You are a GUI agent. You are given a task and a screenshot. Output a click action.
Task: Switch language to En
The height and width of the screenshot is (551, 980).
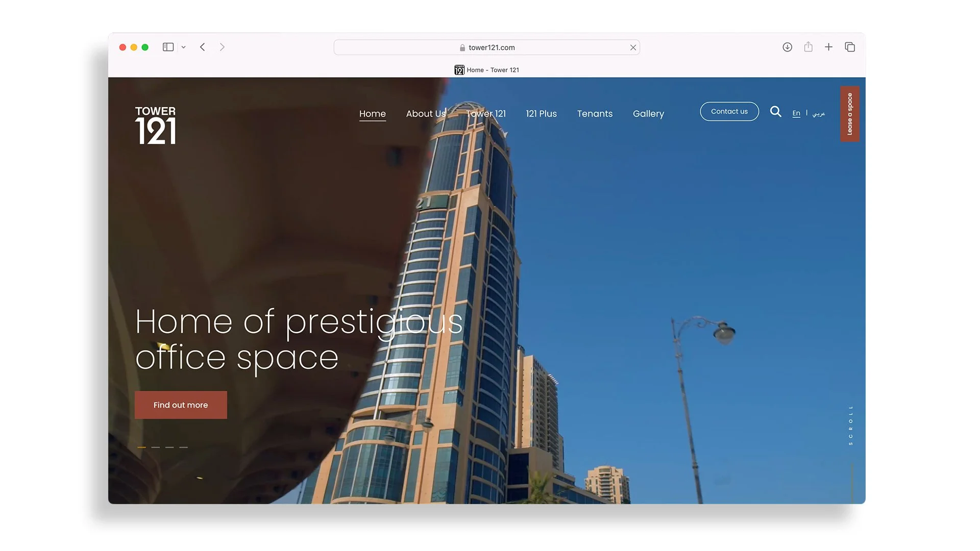796,113
